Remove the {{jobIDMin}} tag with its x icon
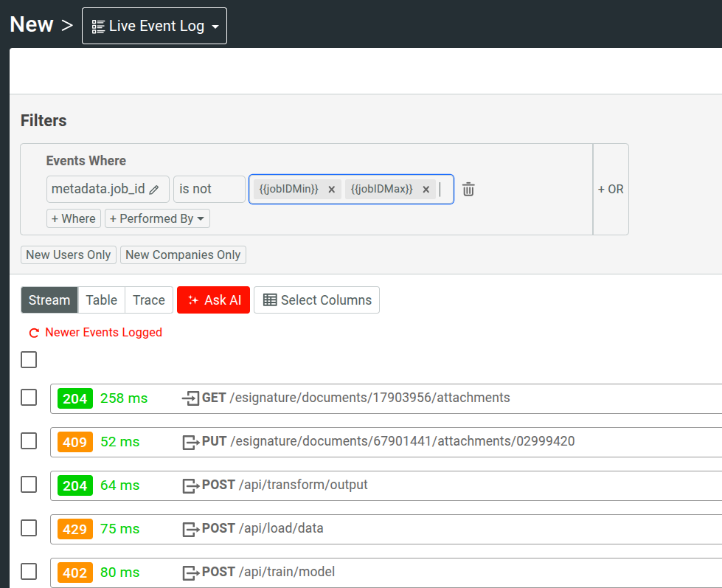Screen dimensions: 722x588 pyautogui.click(x=332, y=189)
